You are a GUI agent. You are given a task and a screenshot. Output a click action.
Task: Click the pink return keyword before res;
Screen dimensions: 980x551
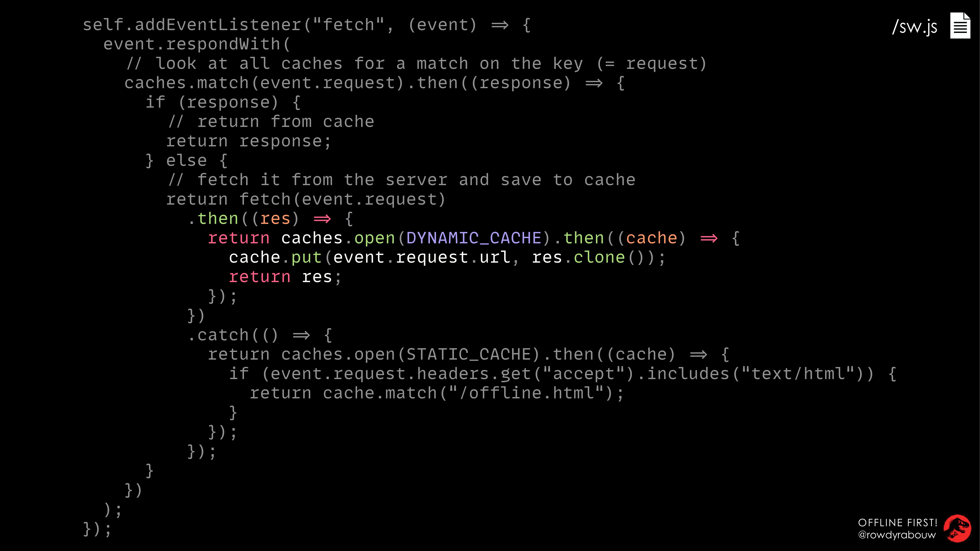tap(260, 277)
